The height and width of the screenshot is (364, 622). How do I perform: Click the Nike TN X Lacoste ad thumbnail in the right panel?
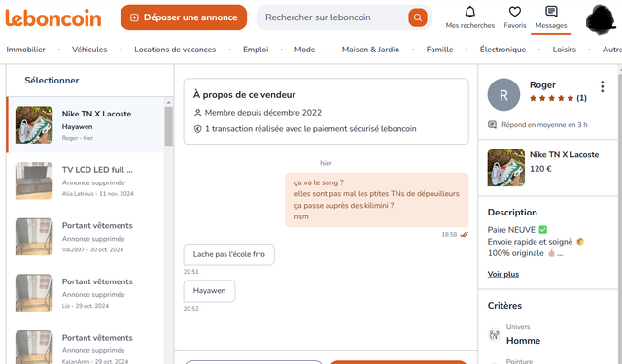[x=505, y=168]
